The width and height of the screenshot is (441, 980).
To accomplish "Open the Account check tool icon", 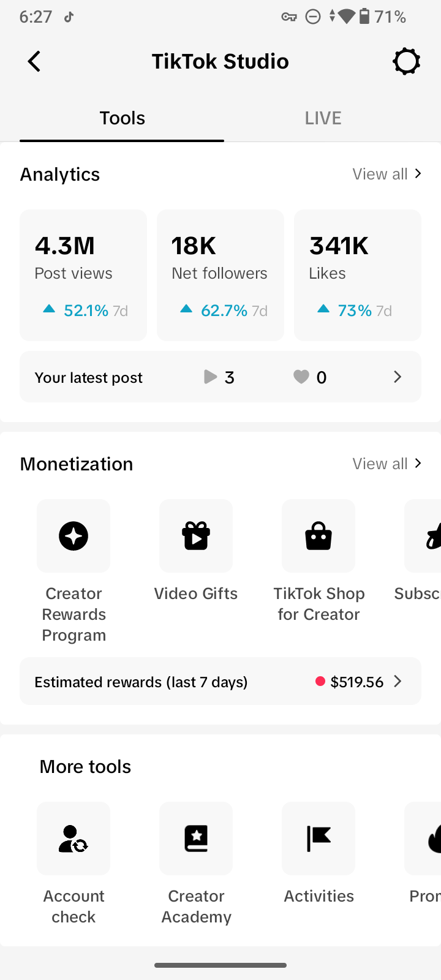I will coord(73,839).
